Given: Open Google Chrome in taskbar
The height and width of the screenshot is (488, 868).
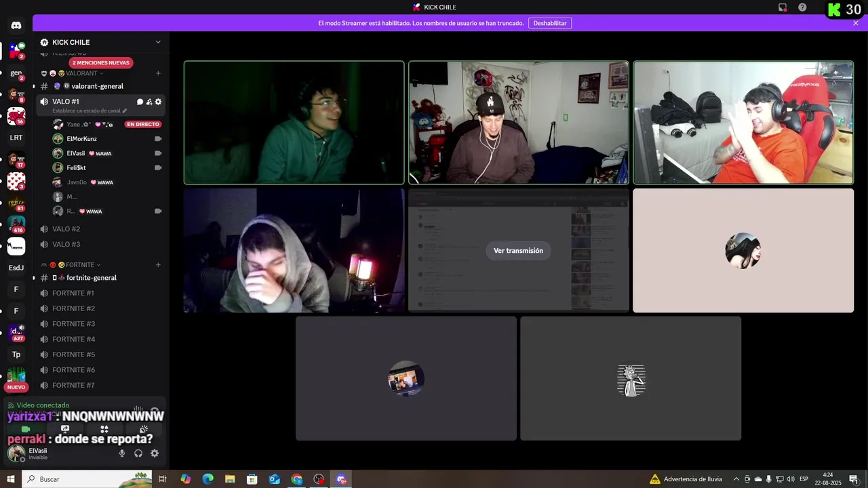Looking at the screenshot, I should tap(297, 479).
